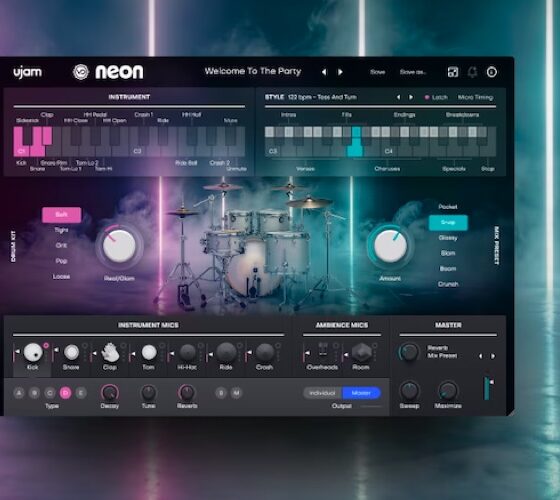560x500 pixels.
Task: Choose the Glossy mix preset
Action: [448, 238]
